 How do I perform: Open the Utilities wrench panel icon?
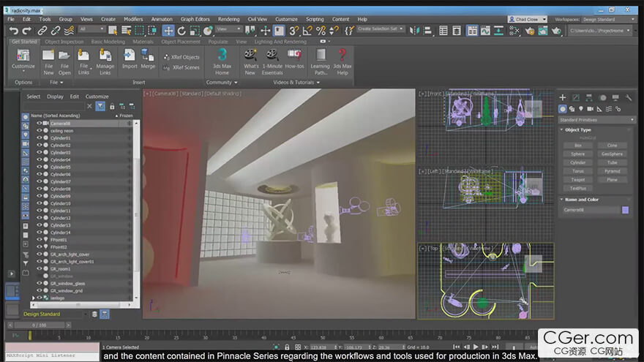(x=629, y=97)
